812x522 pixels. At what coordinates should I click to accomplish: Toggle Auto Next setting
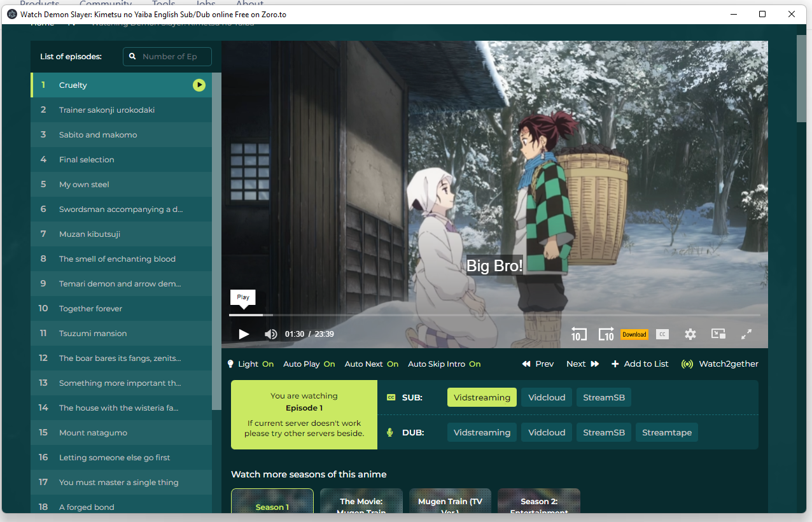(372, 364)
